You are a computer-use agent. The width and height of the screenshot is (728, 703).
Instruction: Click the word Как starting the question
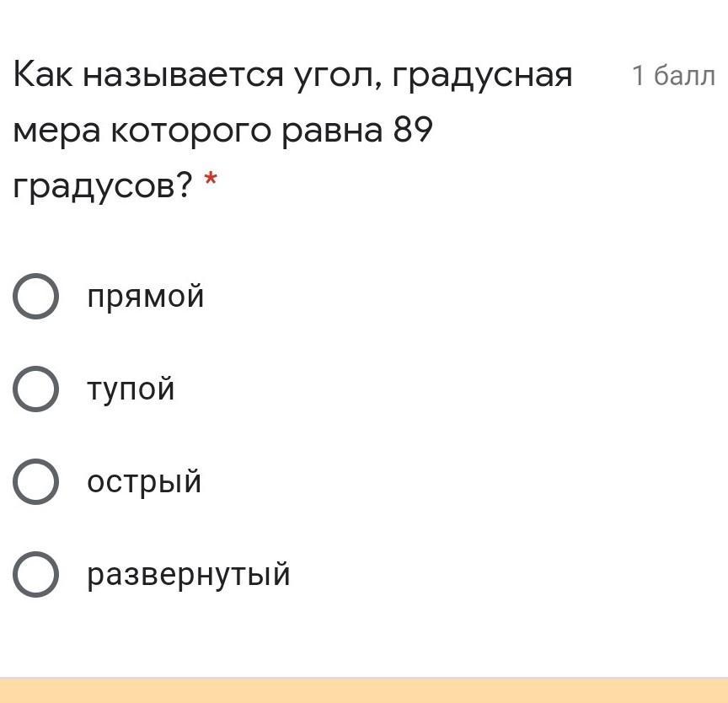[42, 76]
